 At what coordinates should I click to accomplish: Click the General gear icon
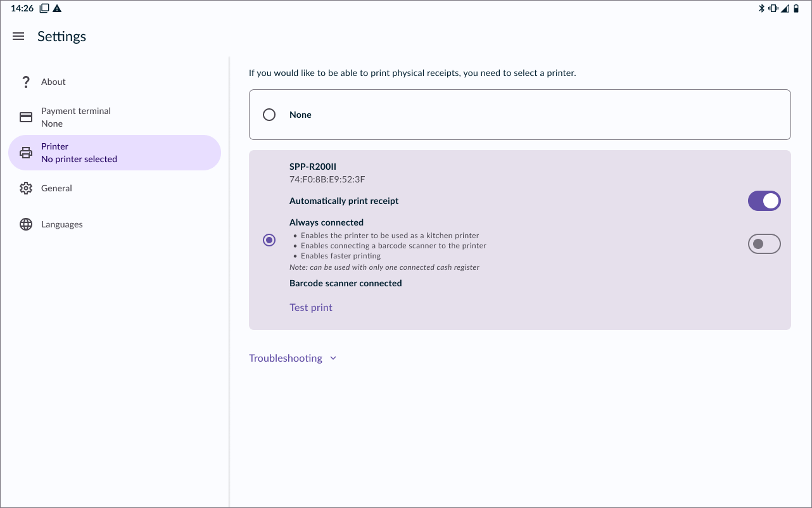[26, 188]
